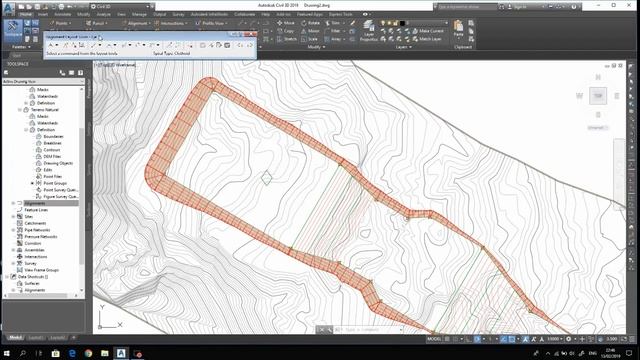Open the Autodesk application menu button
This screenshot has width=640, height=360.
[x=8, y=8]
